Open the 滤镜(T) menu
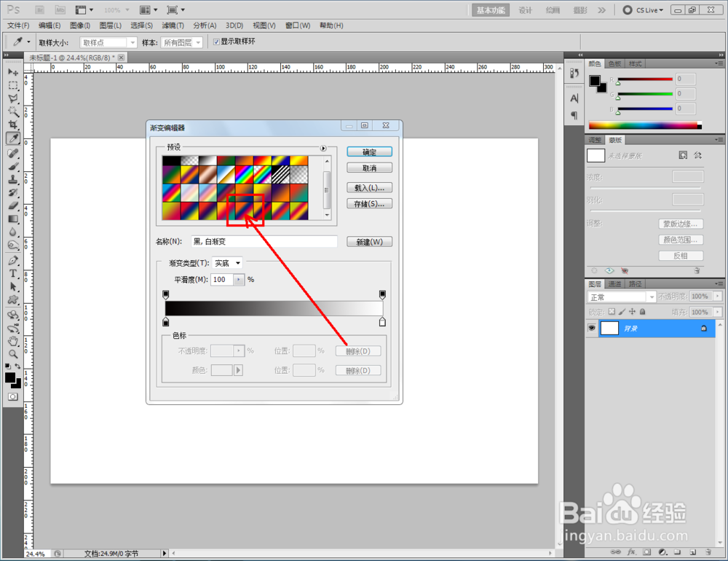This screenshot has width=728, height=561. point(173,25)
